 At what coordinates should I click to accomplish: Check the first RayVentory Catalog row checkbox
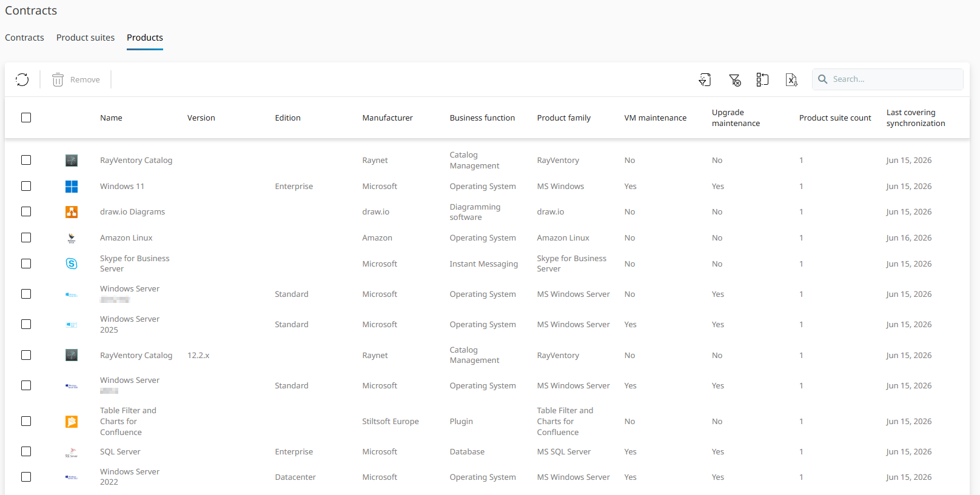[26, 160]
